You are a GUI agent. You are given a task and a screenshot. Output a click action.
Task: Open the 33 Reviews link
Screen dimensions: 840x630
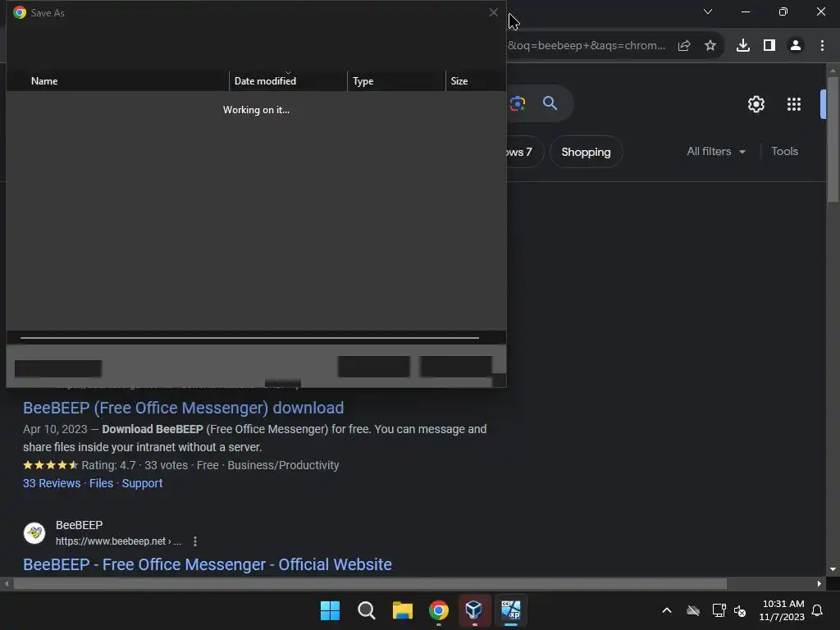tap(52, 483)
